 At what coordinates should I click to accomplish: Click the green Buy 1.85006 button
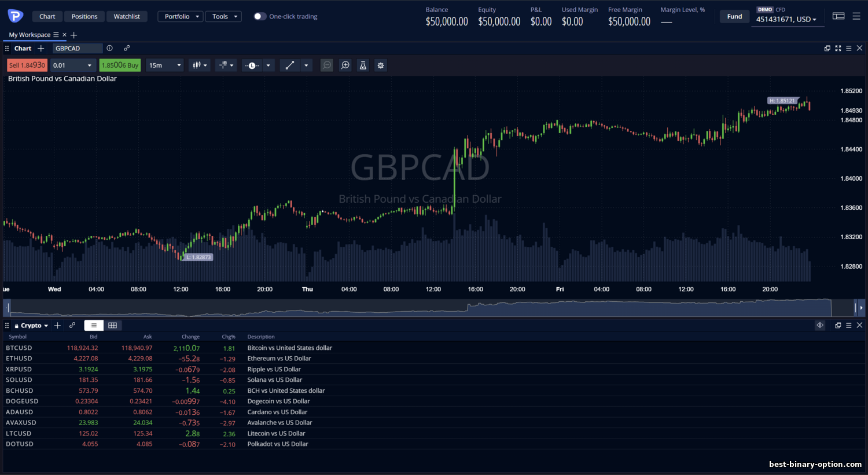click(x=120, y=65)
